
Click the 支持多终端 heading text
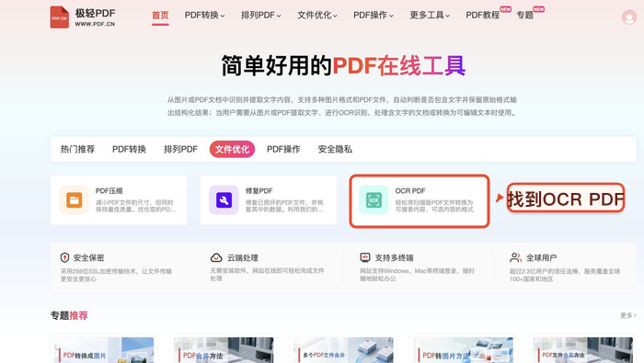click(394, 258)
